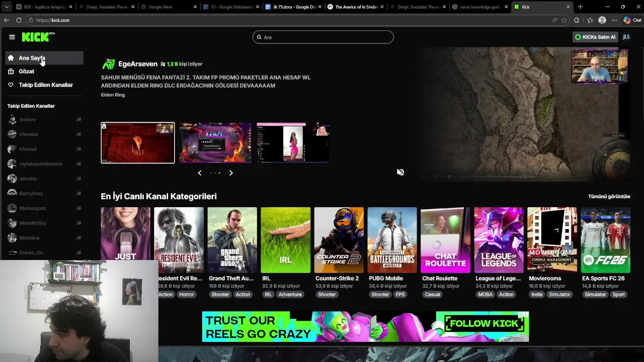The width and height of the screenshot is (644, 362).
Task: Click offline icon beside BarryGrey
Action: coord(78,194)
